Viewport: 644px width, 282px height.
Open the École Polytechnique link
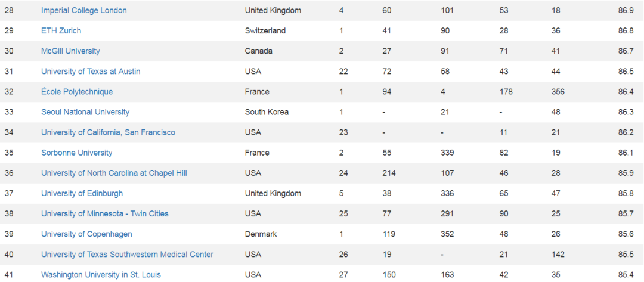pos(77,92)
